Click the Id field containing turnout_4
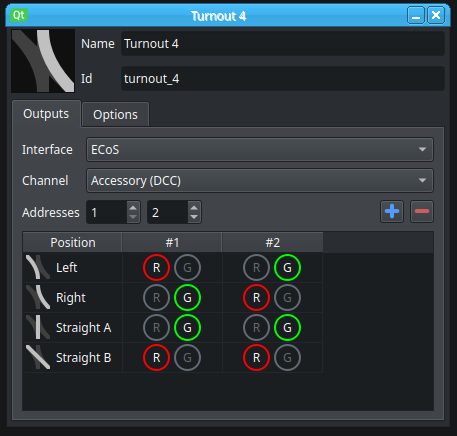 tap(283, 79)
